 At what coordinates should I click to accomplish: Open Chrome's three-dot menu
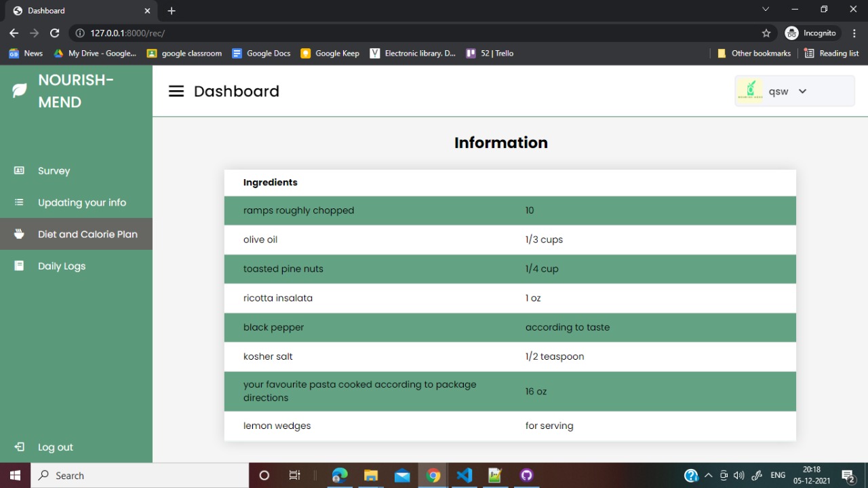coord(854,33)
